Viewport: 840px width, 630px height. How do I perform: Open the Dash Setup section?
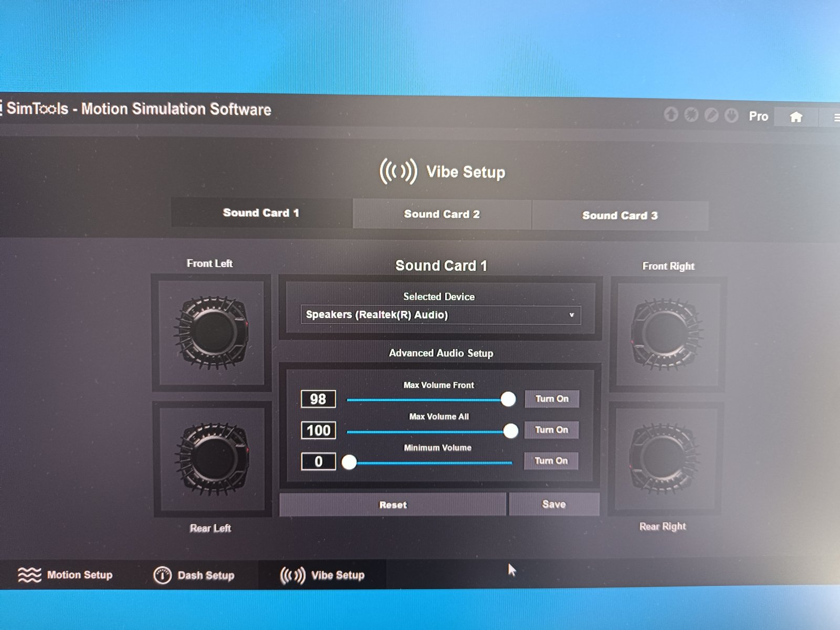point(194,575)
